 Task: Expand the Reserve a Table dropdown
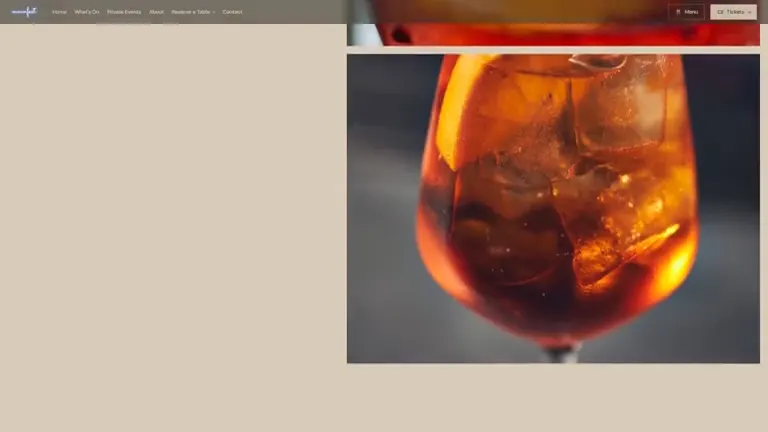[193, 12]
